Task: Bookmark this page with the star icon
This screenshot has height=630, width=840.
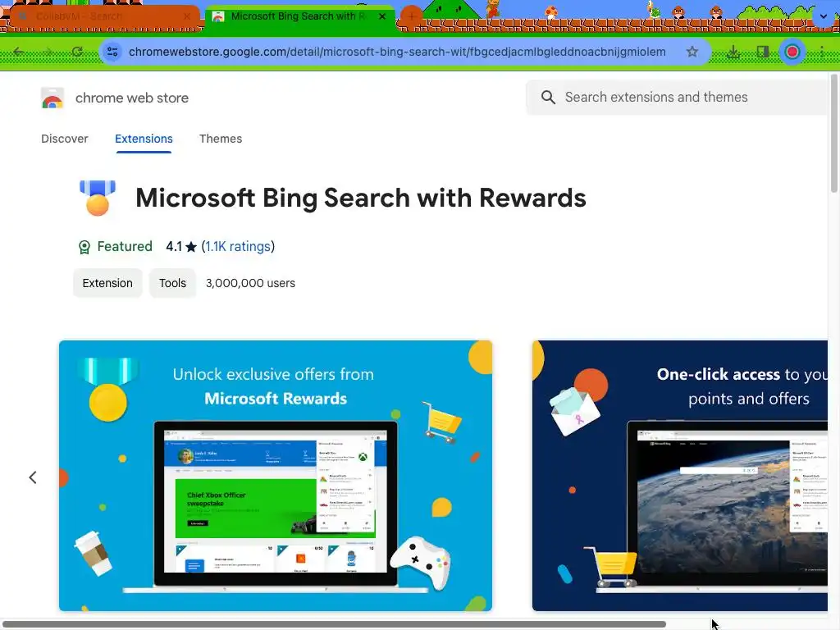Action: pos(692,52)
